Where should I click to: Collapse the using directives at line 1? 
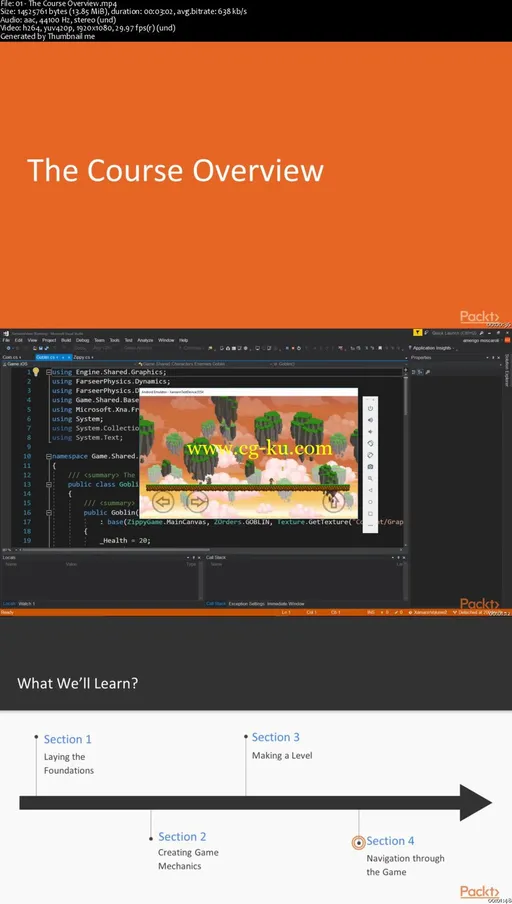pos(48,372)
